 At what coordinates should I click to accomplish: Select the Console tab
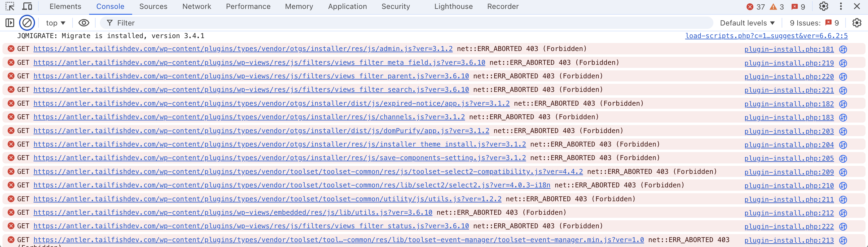pos(110,6)
